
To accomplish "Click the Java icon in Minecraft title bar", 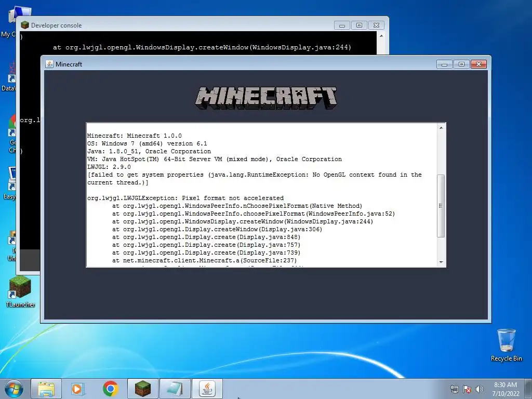I will coord(49,64).
